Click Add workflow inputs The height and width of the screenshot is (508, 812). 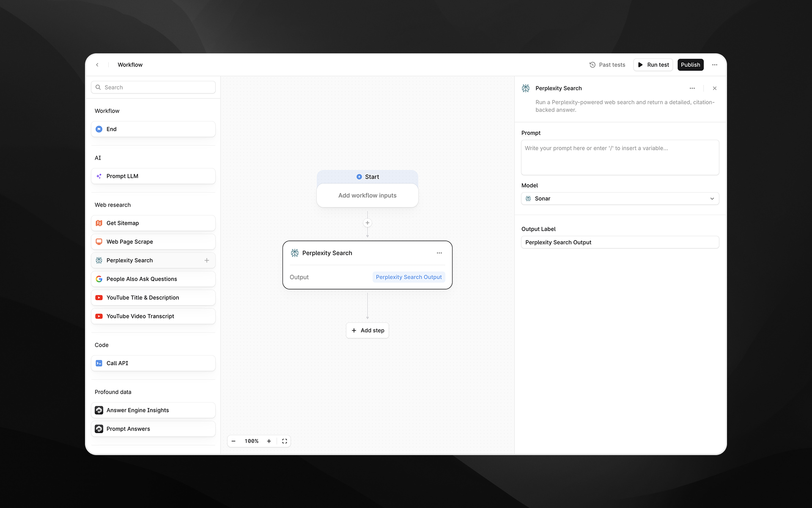pos(368,196)
